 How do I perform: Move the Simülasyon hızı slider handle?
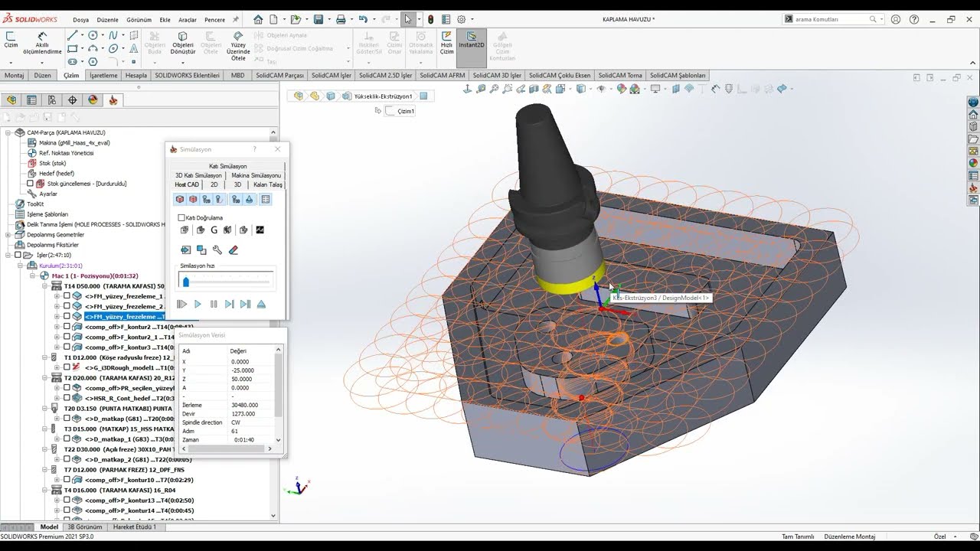185,282
